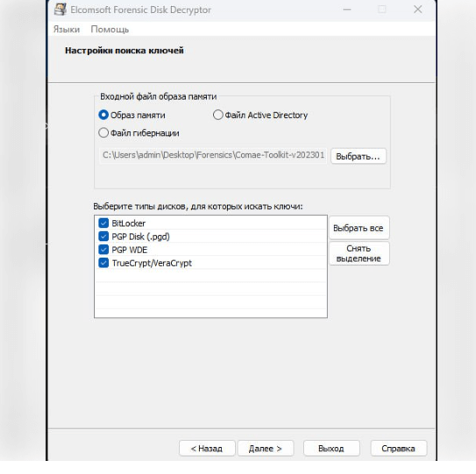Close the Forensic Disk Decryptor window

coord(418,10)
